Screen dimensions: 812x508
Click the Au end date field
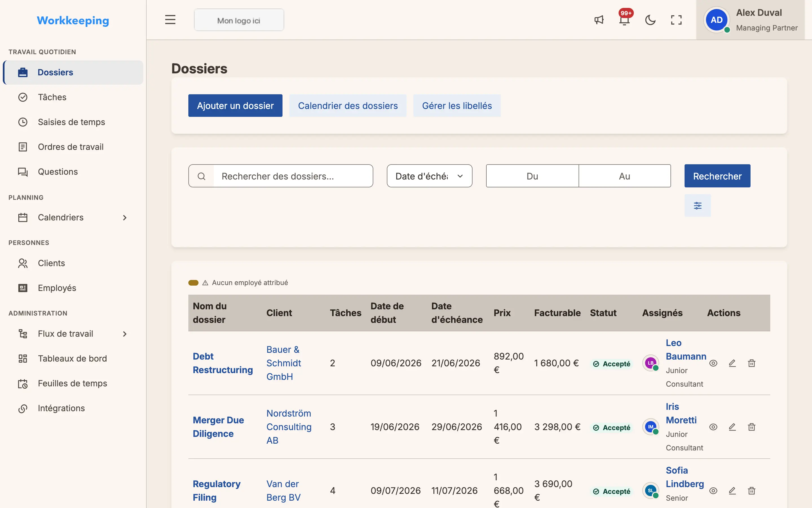(x=625, y=176)
